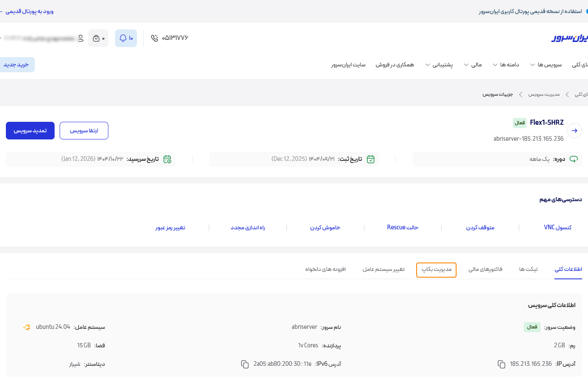Open the user profile icon
Viewport: 588px width, 378px height.
tap(81, 38)
